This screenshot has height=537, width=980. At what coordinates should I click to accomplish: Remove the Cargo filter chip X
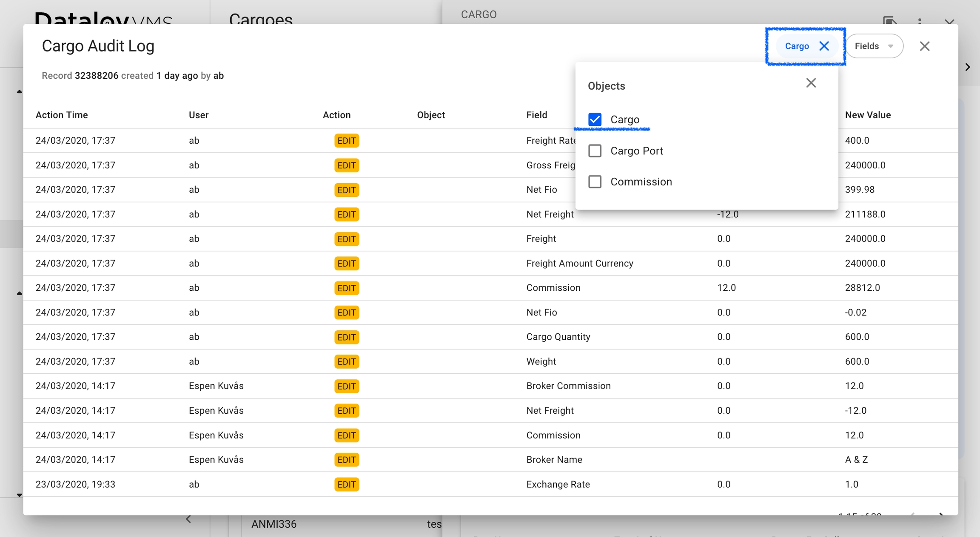[x=824, y=46]
